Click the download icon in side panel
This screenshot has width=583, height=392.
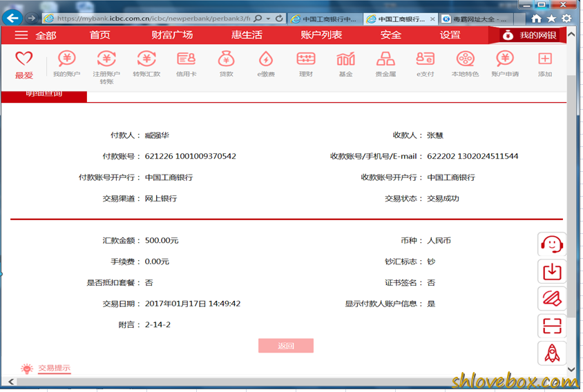[552, 271]
